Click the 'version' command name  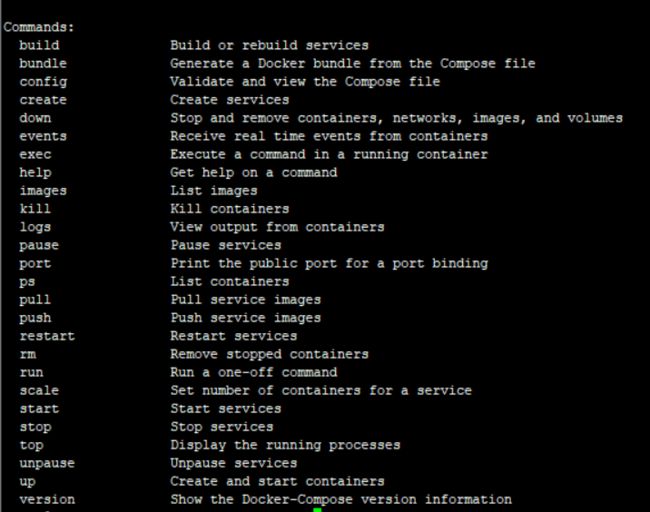[47, 500]
